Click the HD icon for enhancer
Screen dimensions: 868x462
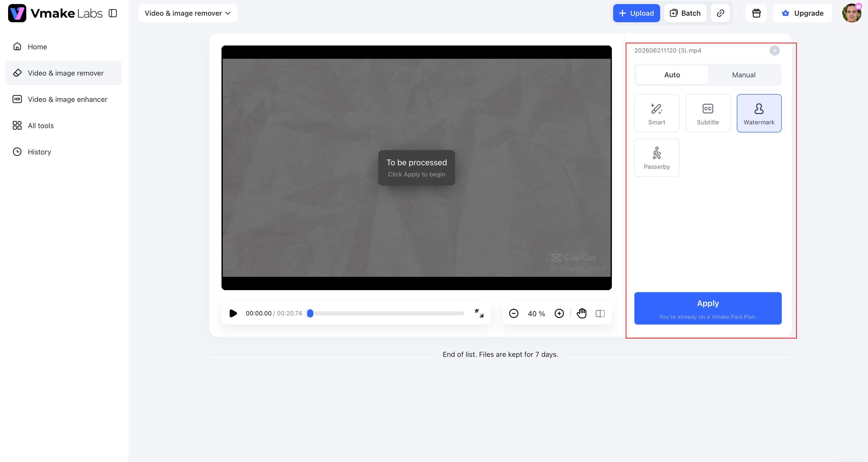17,99
